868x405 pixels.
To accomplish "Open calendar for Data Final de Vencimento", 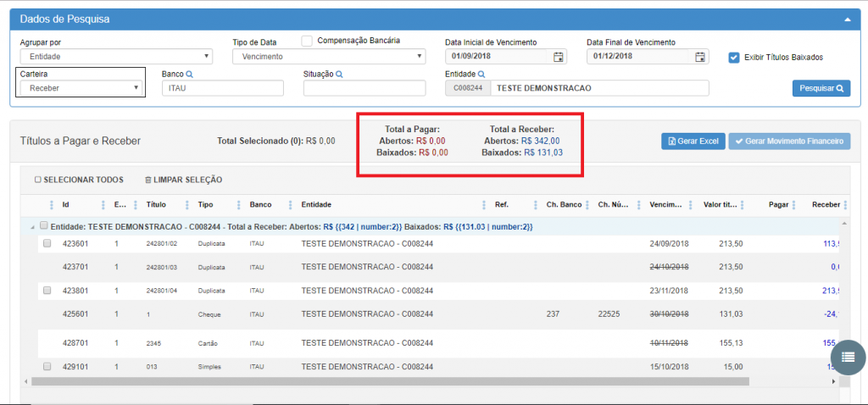I will [700, 57].
